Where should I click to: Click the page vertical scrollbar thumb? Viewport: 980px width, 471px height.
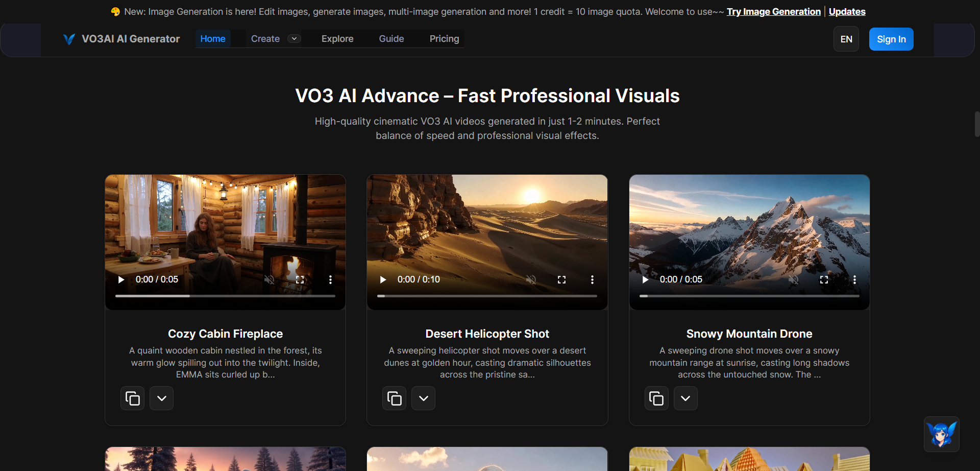[977, 124]
